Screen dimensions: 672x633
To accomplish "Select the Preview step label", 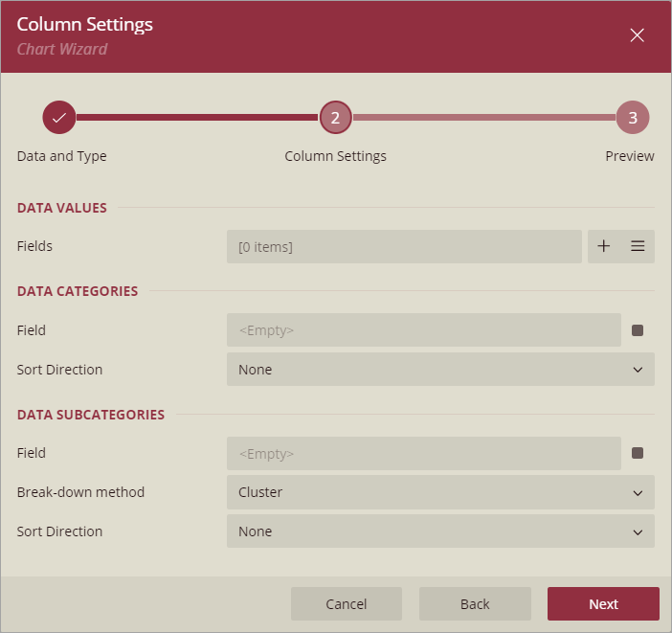I will tap(630, 156).
